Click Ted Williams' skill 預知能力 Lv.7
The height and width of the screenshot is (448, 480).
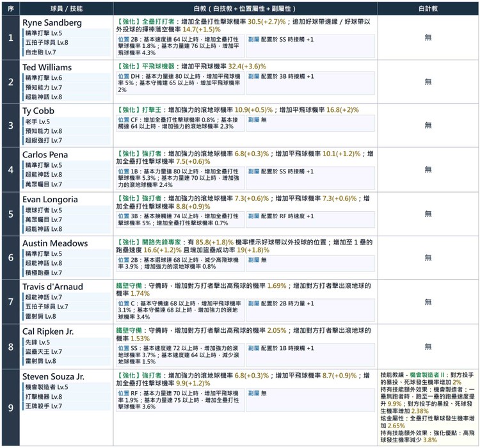(67, 88)
